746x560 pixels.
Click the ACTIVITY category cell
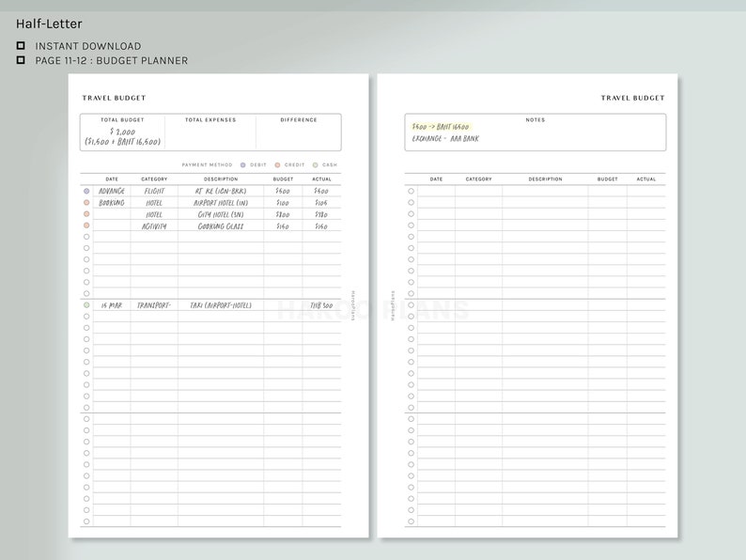click(154, 226)
